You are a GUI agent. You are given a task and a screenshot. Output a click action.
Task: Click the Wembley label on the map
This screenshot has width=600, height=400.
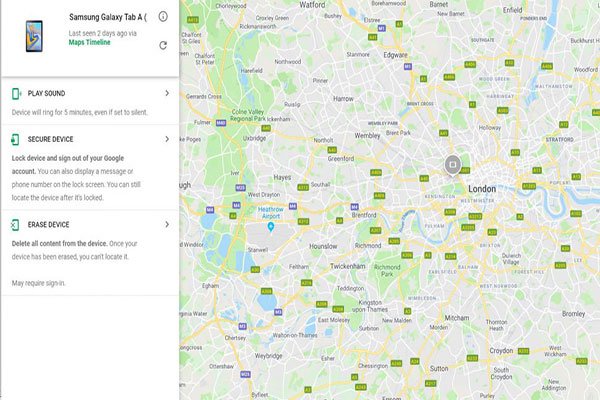tap(367, 136)
